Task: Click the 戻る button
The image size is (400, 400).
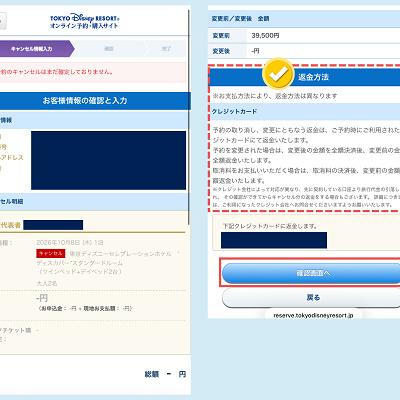Action: point(311,297)
